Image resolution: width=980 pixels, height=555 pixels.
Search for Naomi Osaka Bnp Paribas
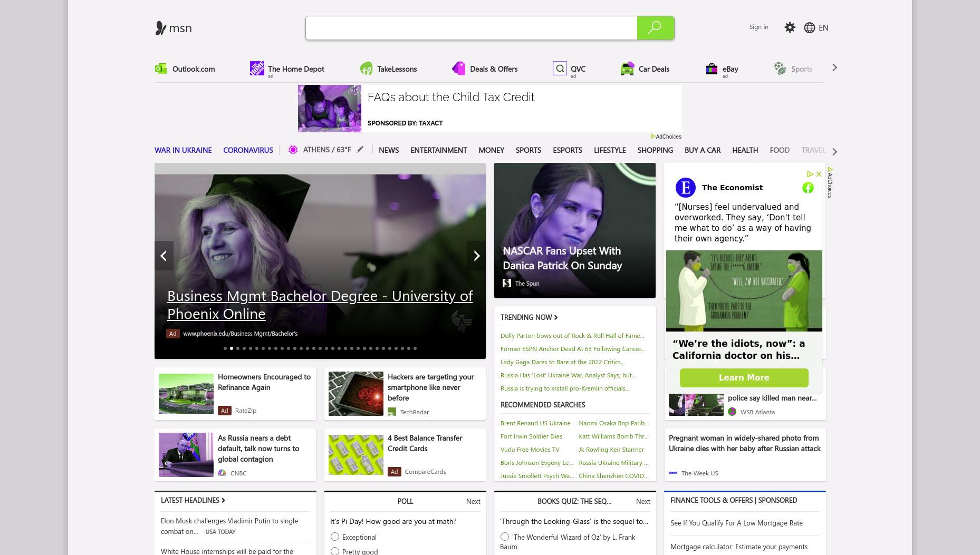[613, 423]
